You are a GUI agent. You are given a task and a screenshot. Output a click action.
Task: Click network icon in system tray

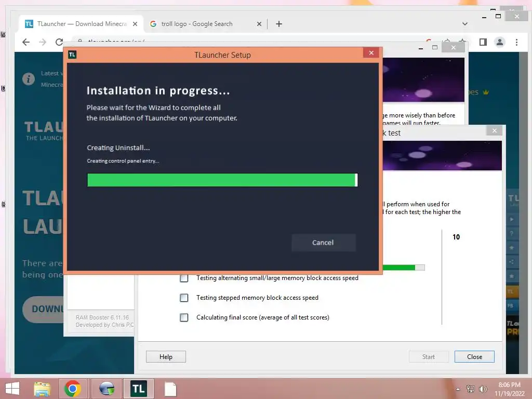click(x=471, y=389)
